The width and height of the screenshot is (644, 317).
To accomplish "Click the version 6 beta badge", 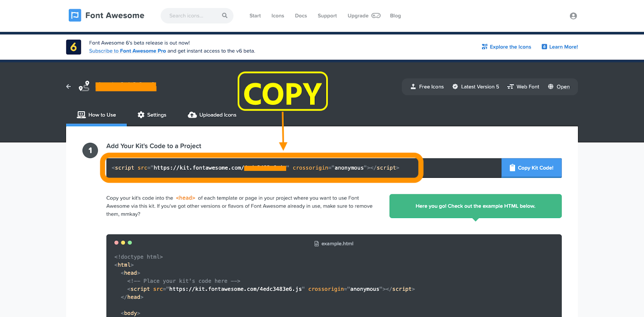I will [x=74, y=47].
